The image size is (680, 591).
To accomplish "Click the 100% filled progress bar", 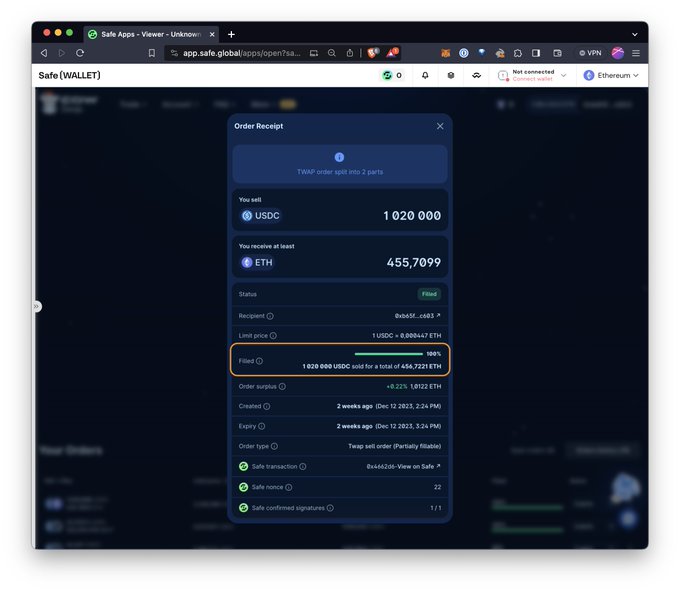I will coord(388,354).
